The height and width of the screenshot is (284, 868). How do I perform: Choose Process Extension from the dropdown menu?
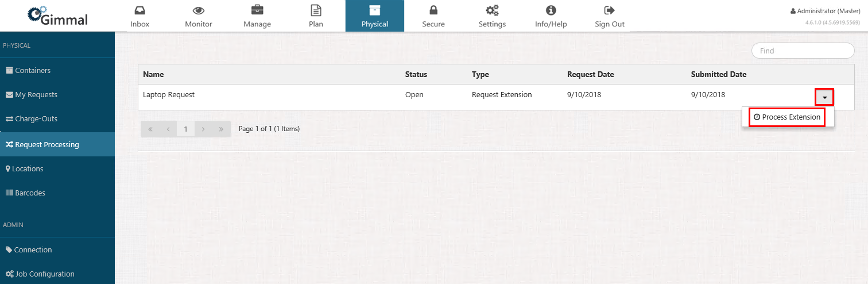click(x=787, y=117)
